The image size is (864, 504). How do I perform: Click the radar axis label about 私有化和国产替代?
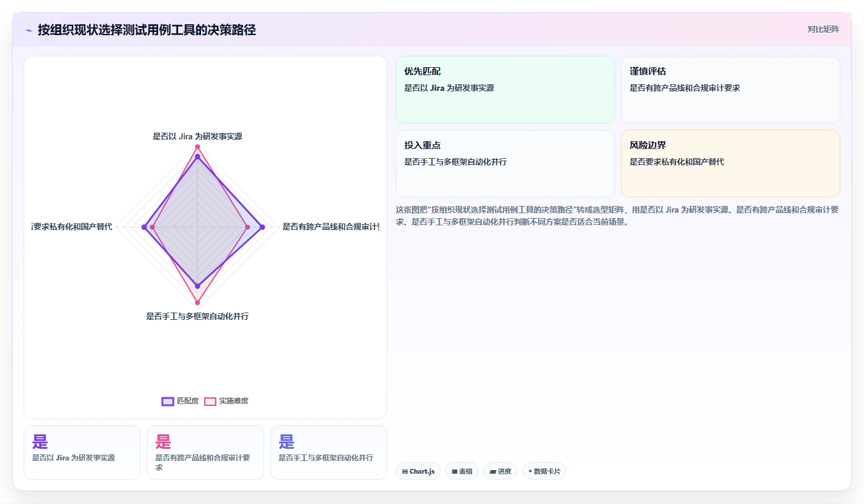click(x=72, y=227)
